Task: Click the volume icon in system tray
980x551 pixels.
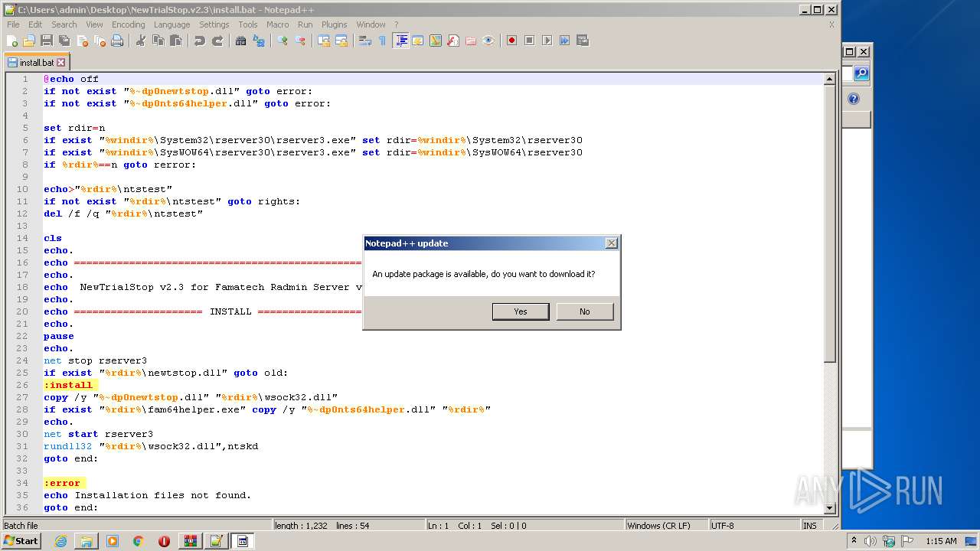Action: (x=871, y=541)
